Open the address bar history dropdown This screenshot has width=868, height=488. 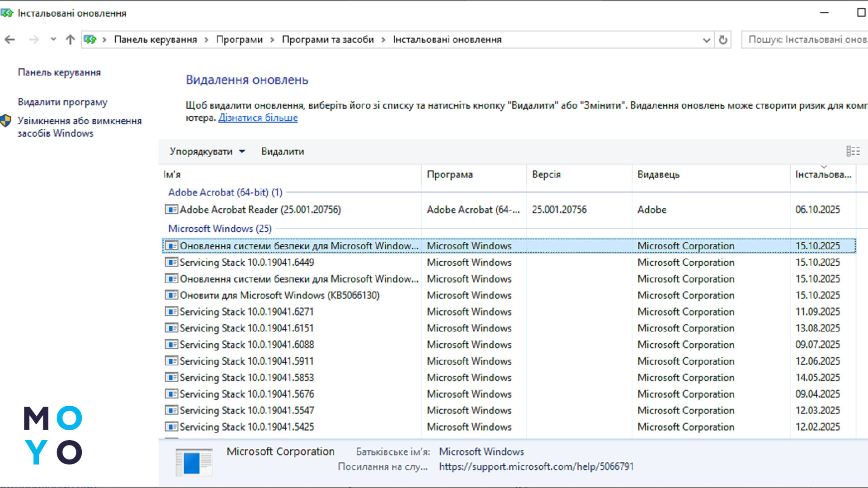point(706,39)
